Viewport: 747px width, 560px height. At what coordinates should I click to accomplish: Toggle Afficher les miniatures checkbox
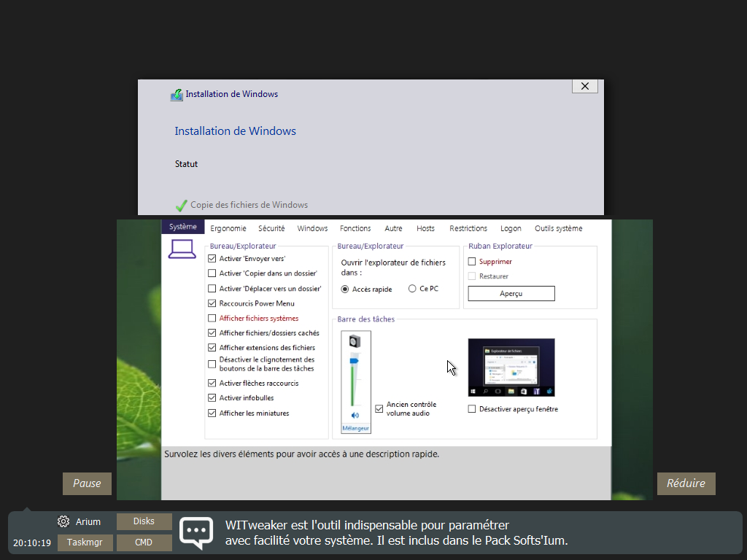[212, 413]
